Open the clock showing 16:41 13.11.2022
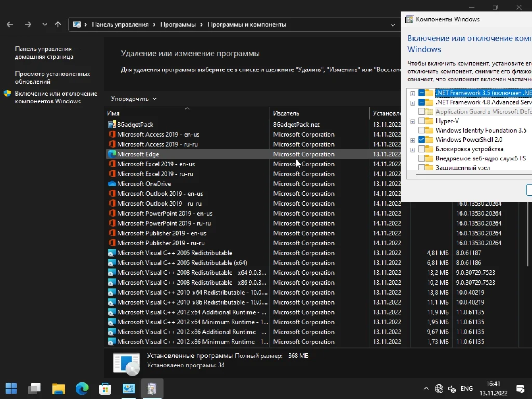532x399 pixels. (x=493, y=389)
